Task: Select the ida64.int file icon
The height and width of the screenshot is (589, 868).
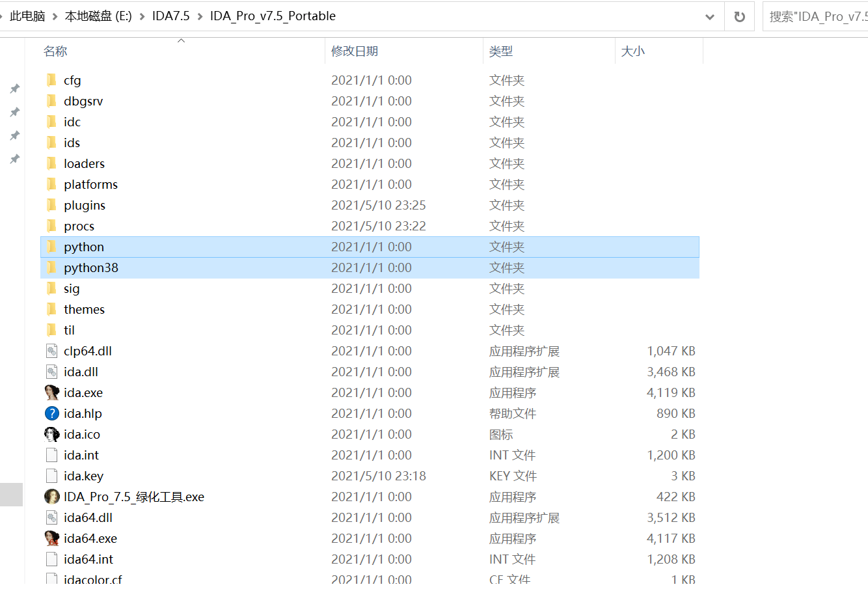Action: (x=52, y=559)
